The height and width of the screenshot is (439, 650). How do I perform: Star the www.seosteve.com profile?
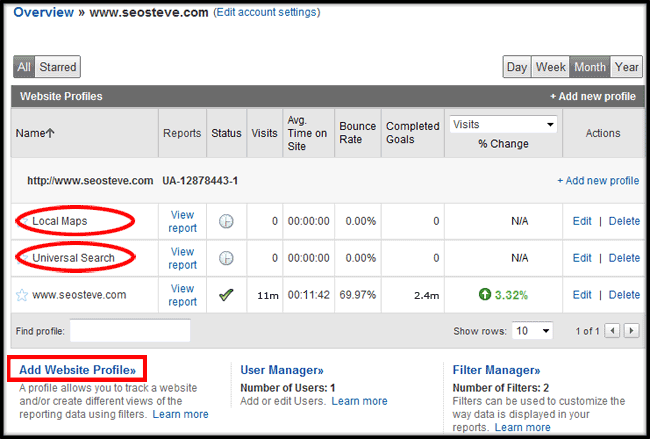click(22, 295)
